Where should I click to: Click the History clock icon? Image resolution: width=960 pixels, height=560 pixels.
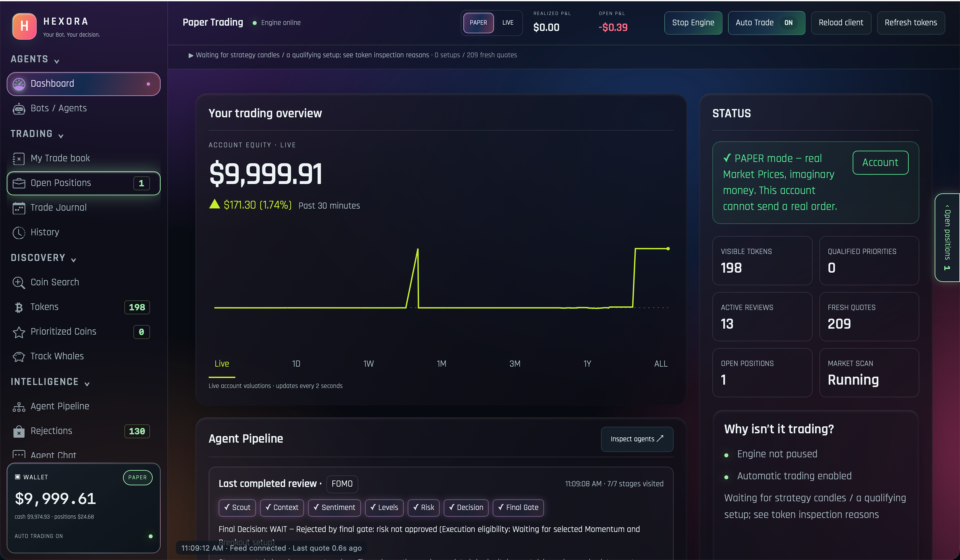19,233
